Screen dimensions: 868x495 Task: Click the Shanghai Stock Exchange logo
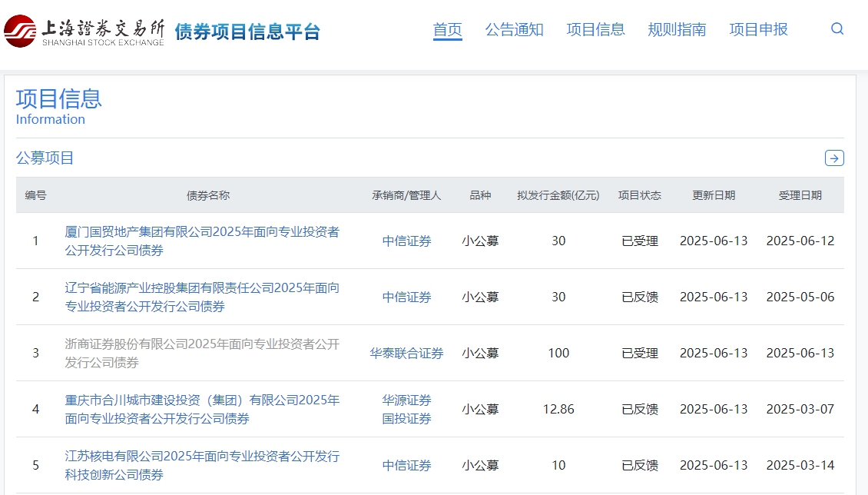(84, 32)
